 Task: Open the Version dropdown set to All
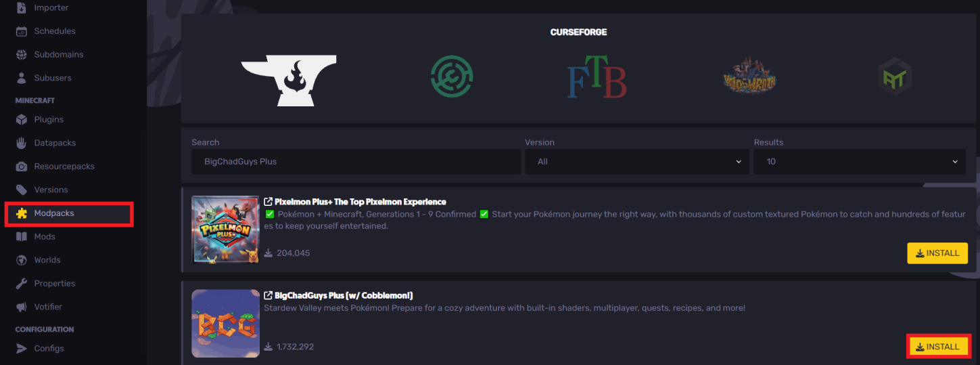[636, 162]
